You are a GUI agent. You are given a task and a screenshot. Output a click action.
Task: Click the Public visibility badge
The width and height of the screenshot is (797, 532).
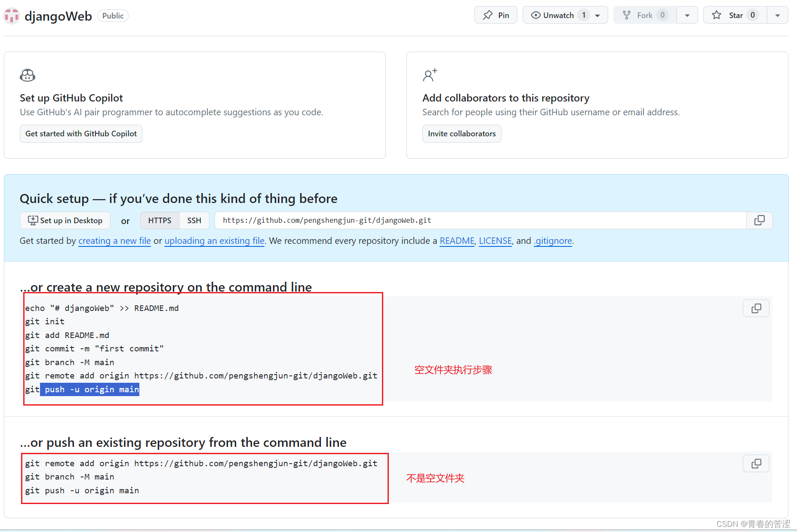(113, 16)
